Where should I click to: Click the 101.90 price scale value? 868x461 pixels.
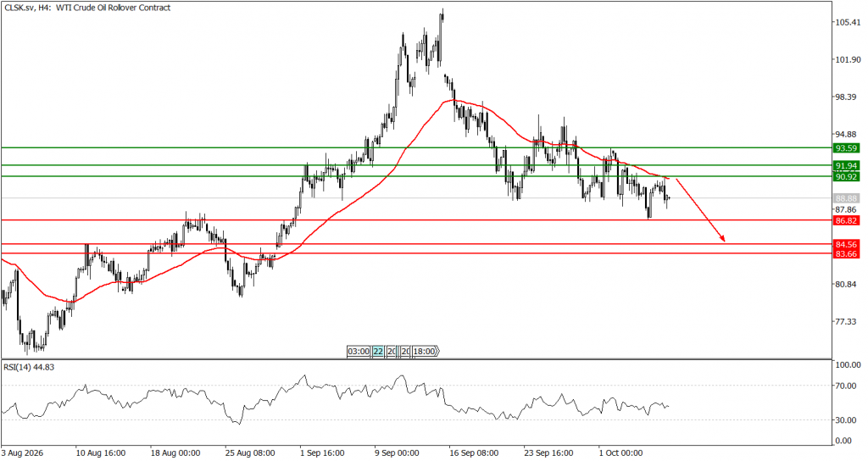point(849,60)
